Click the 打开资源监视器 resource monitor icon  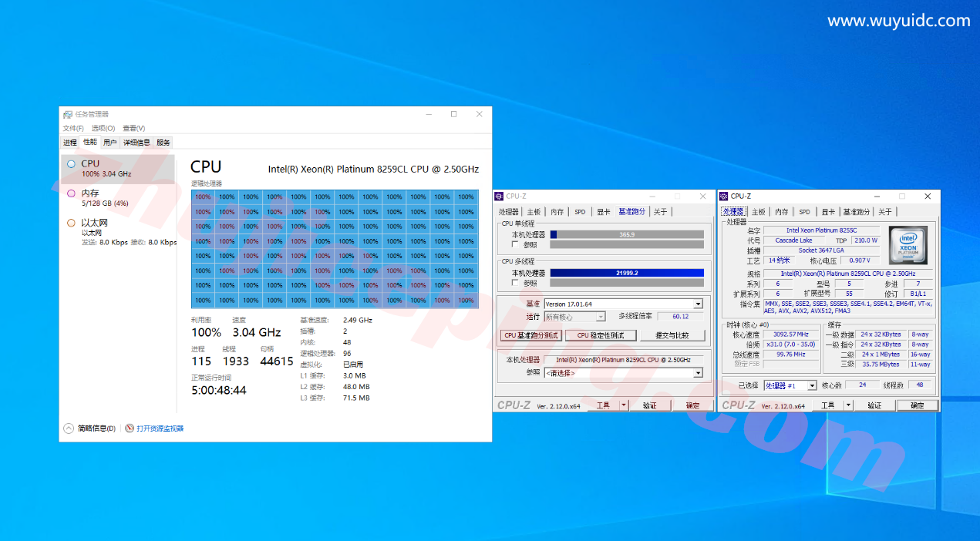coord(130,428)
